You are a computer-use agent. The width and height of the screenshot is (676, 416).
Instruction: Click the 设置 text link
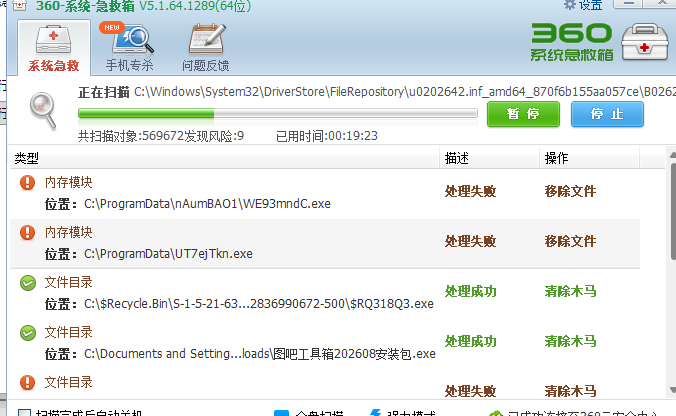click(x=590, y=5)
